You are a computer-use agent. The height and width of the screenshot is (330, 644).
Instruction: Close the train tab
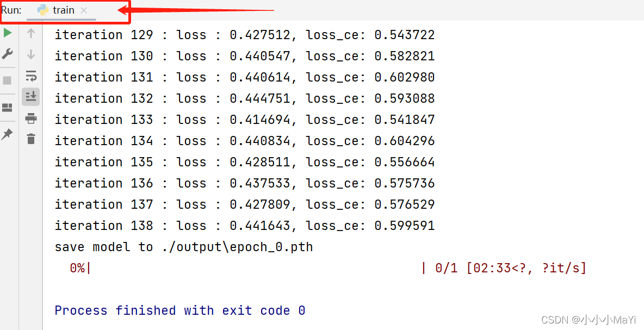pyautogui.click(x=83, y=10)
